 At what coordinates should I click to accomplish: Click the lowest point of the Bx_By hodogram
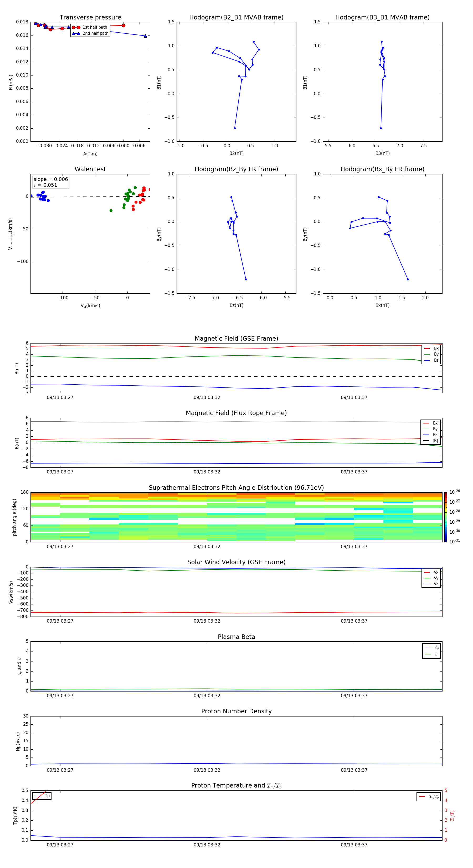click(408, 279)
